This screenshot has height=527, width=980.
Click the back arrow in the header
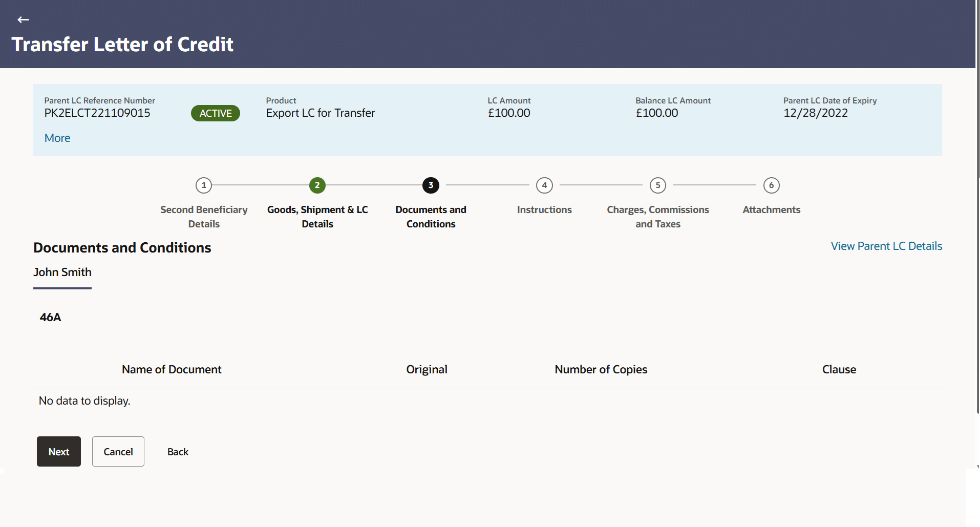[x=23, y=19]
